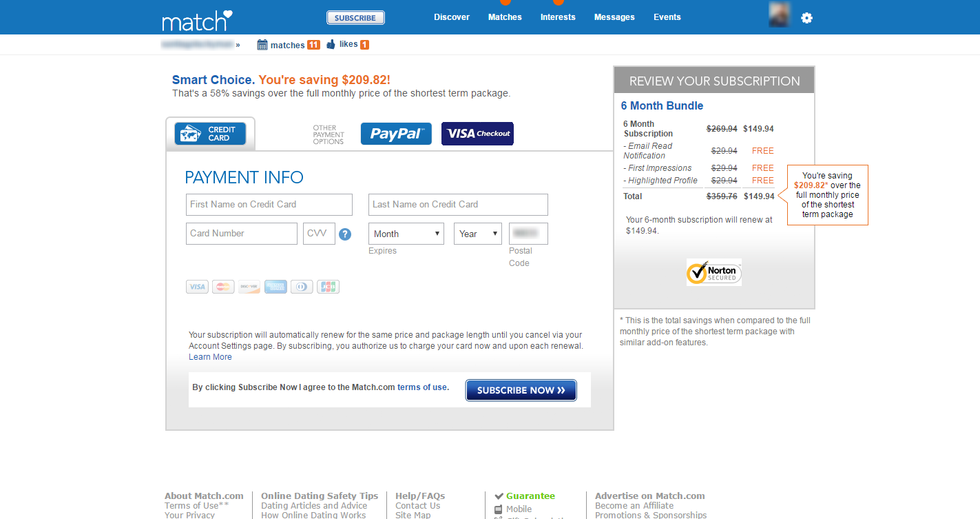
Task: Click Subscribe Now button
Action: [x=521, y=390]
